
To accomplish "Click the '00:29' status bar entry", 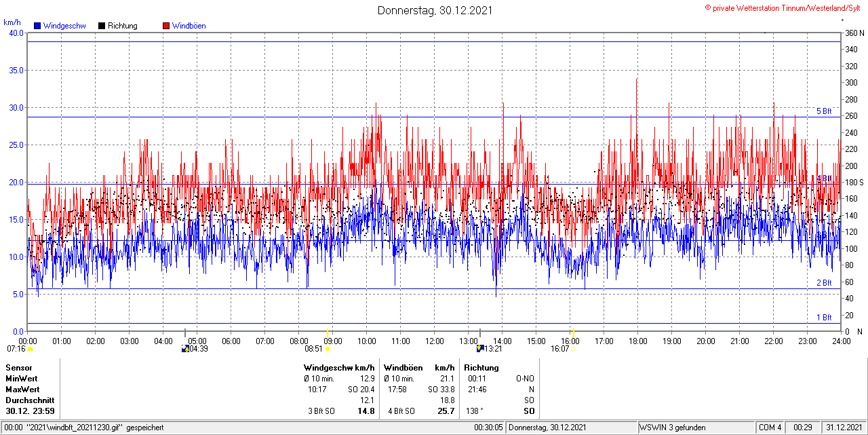I will click(803, 428).
